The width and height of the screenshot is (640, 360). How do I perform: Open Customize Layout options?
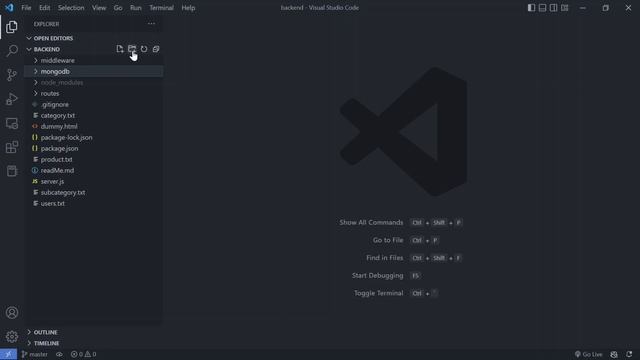point(564,8)
